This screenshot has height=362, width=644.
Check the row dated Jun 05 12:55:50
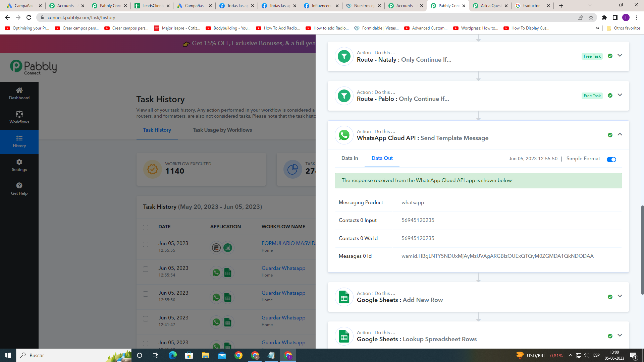(146, 294)
